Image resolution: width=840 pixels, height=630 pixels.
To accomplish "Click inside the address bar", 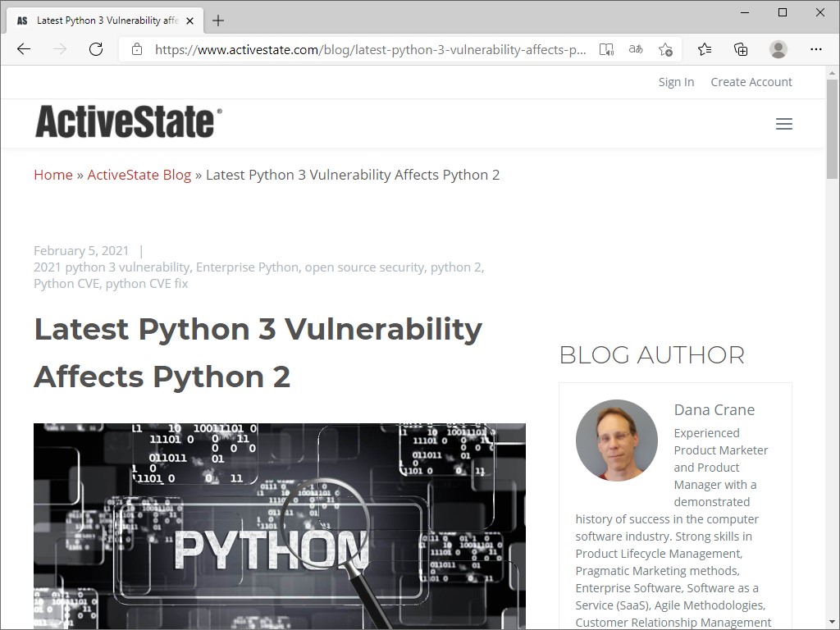I will click(369, 49).
